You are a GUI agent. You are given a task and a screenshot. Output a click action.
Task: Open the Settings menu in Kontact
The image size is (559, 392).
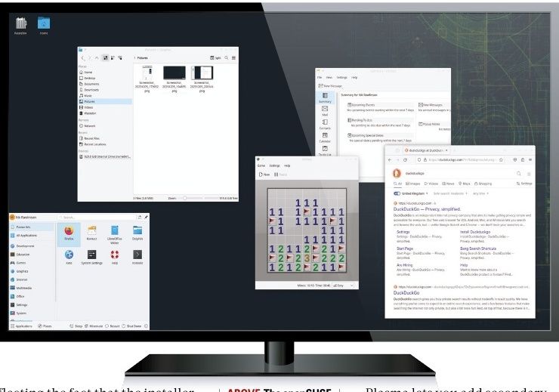point(341,77)
